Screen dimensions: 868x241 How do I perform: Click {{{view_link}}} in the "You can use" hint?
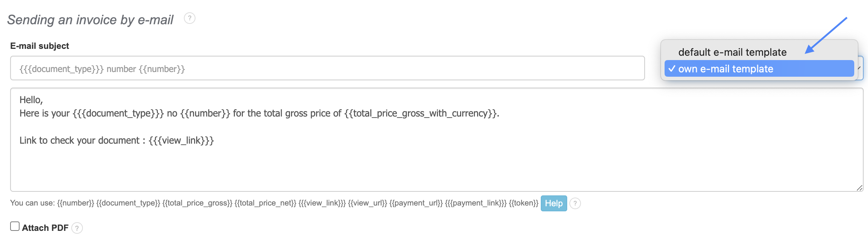coord(322,203)
